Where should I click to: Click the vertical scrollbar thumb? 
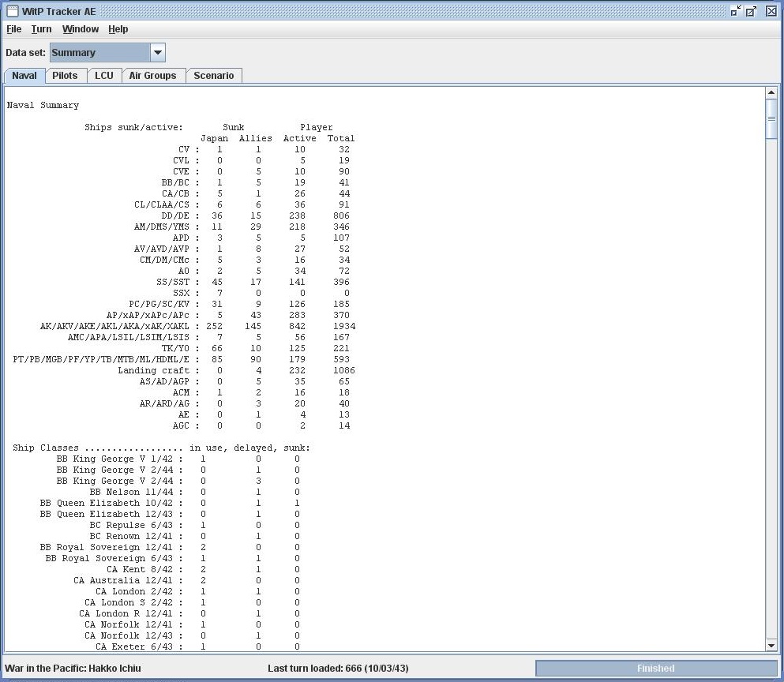771,118
